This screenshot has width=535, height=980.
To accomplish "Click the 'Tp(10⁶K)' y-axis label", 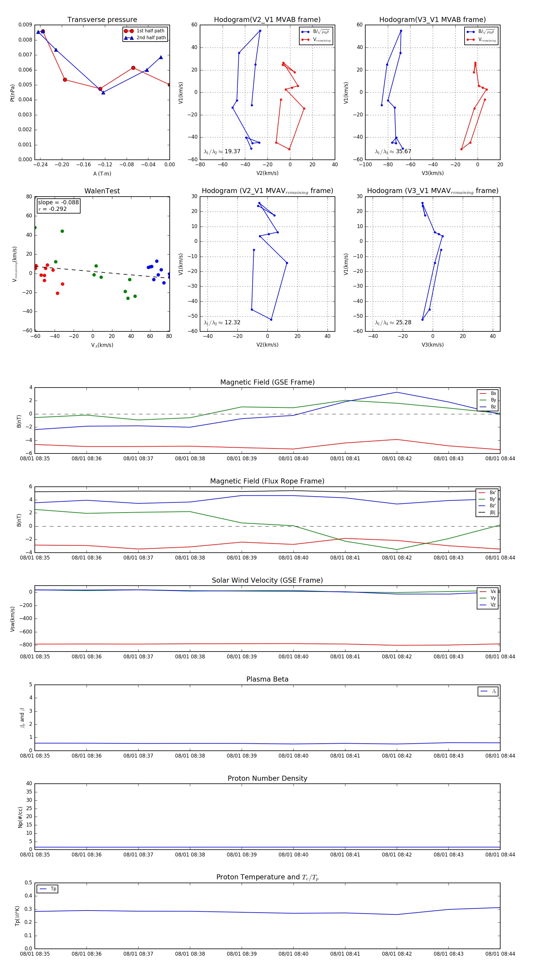I will 17,916.
